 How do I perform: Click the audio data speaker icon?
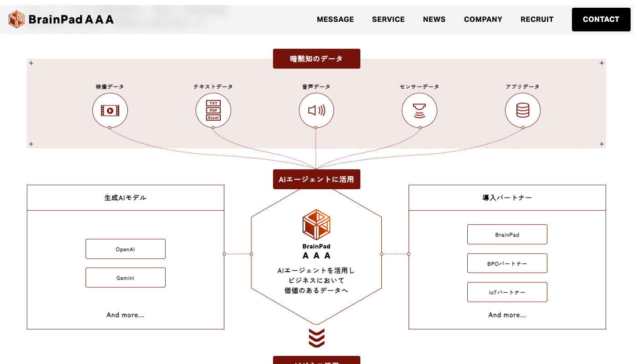coord(316,111)
